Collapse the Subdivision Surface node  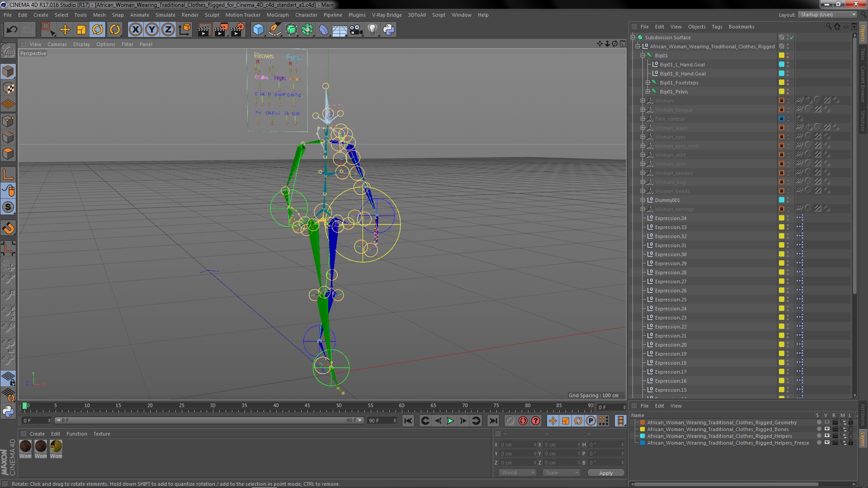633,38
